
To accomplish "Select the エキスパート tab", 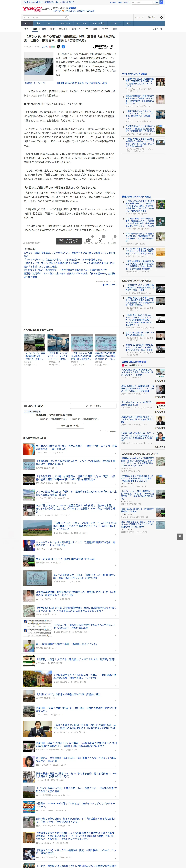I will pyautogui.click(x=64, y=24).
